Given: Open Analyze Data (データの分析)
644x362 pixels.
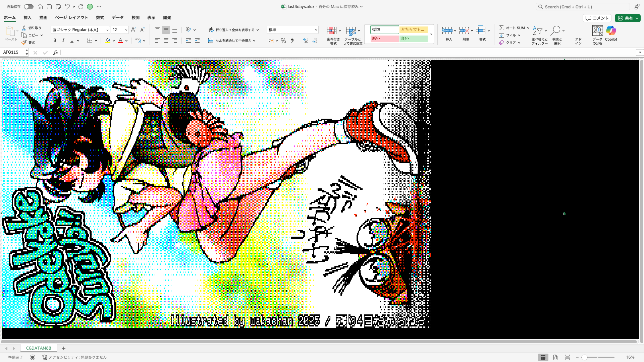Looking at the screenshot, I should coord(597,36).
